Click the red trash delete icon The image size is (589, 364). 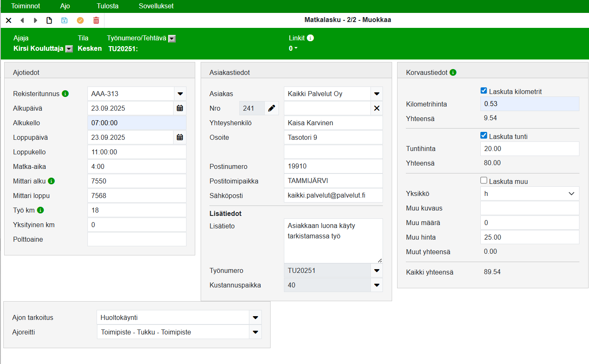point(96,20)
